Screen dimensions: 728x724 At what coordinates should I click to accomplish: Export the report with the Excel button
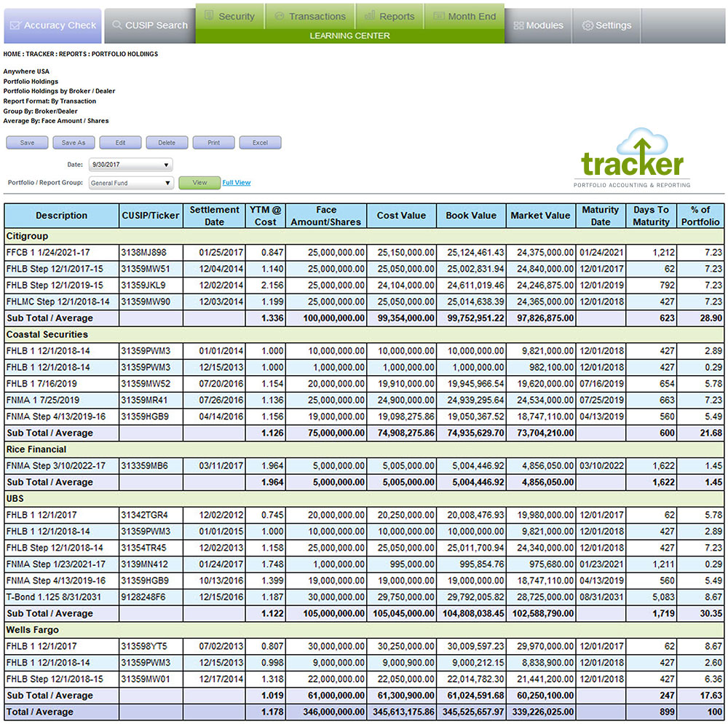[260, 143]
